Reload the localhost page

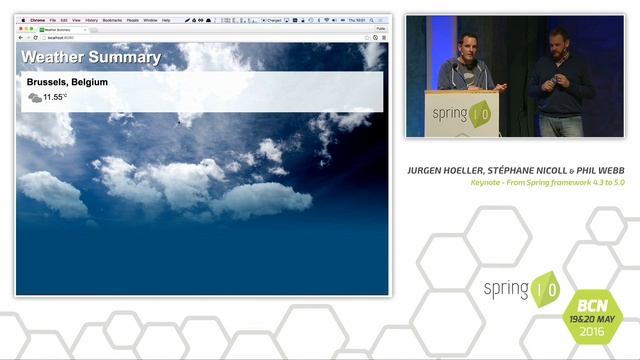pos(36,38)
